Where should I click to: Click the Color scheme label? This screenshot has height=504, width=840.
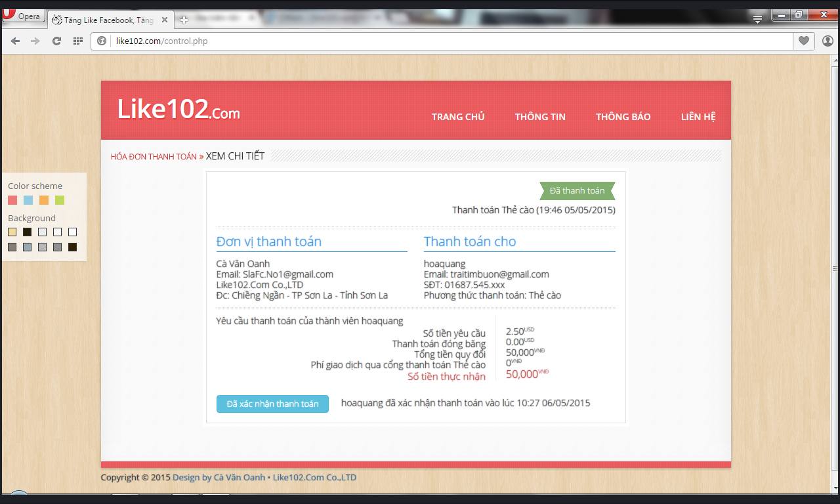click(35, 186)
